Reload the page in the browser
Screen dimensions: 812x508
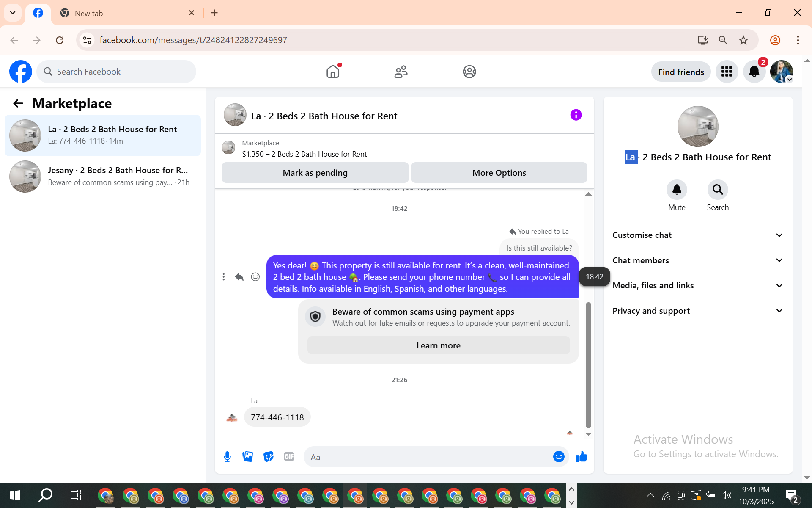tap(60, 40)
